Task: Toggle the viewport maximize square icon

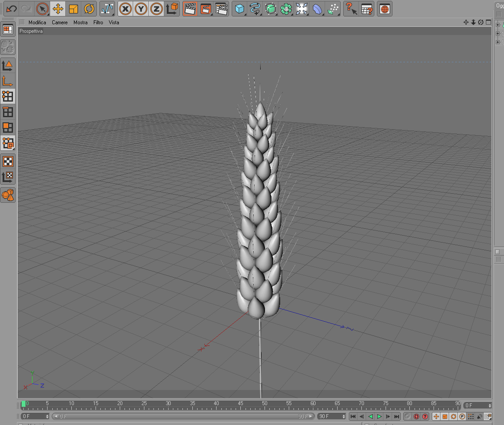Action: pos(488,22)
